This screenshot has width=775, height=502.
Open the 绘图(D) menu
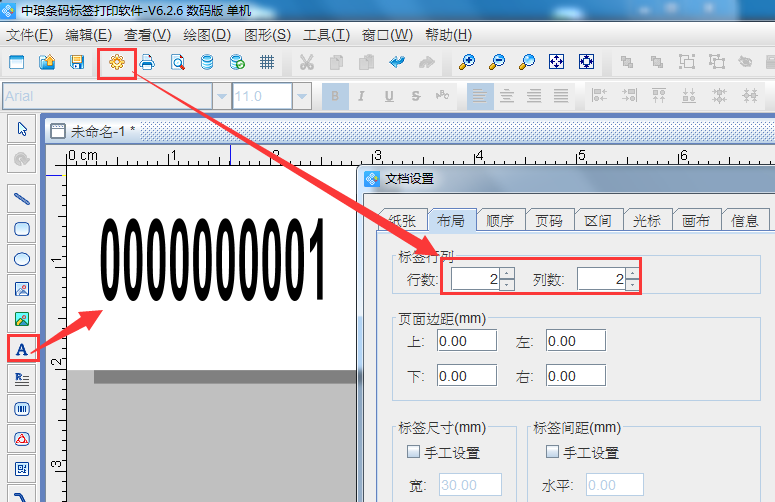coord(207,35)
